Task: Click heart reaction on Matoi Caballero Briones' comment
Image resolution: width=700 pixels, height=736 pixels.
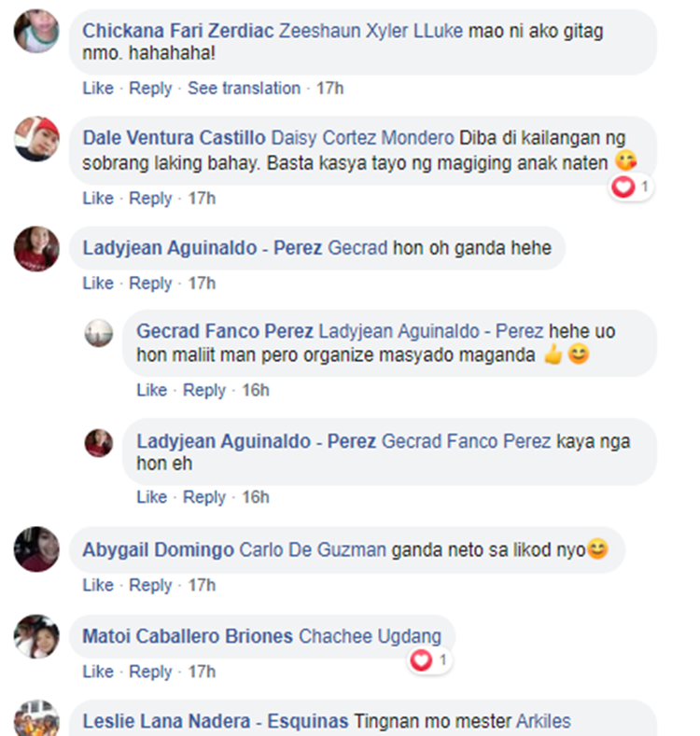Action: 429,660
